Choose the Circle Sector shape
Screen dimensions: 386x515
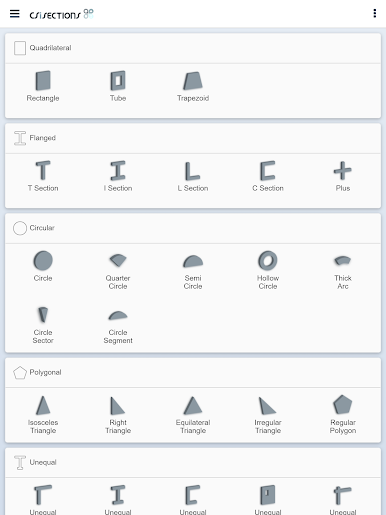coord(43,325)
